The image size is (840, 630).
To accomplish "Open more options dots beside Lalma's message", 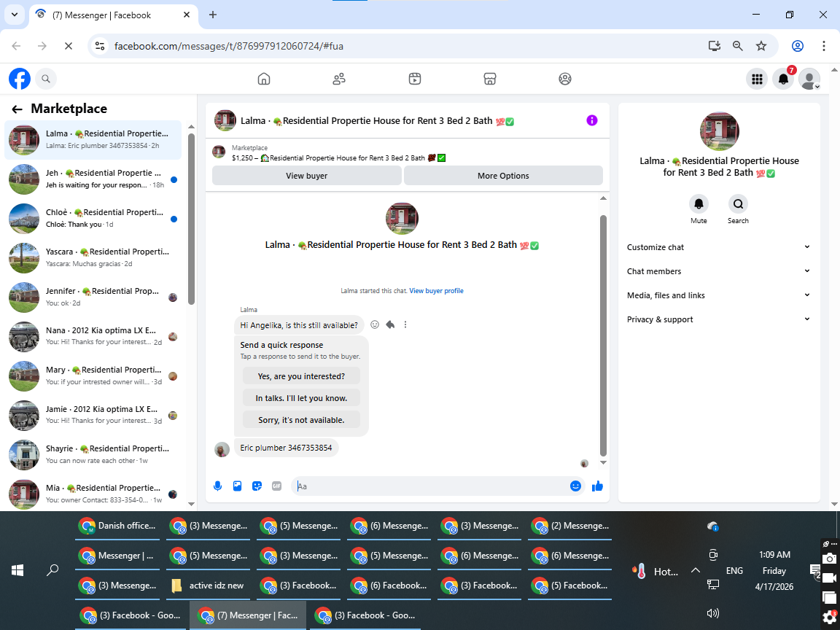I will [405, 324].
